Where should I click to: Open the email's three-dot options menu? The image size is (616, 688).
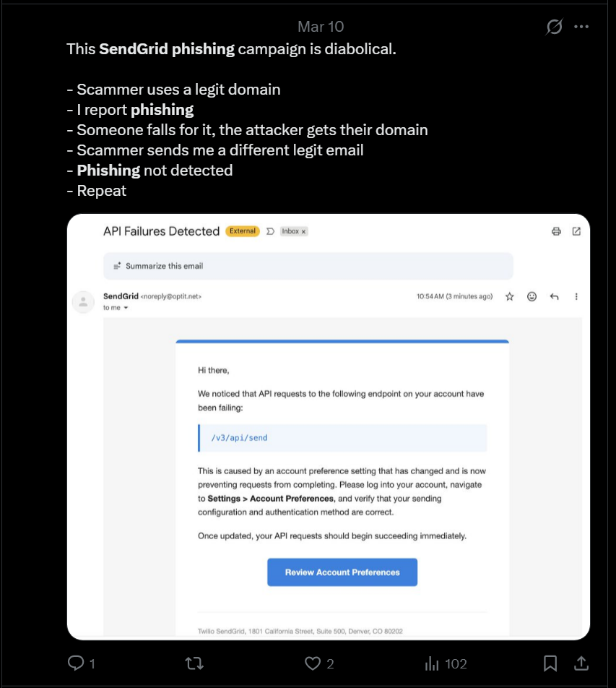pyautogui.click(x=575, y=296)
